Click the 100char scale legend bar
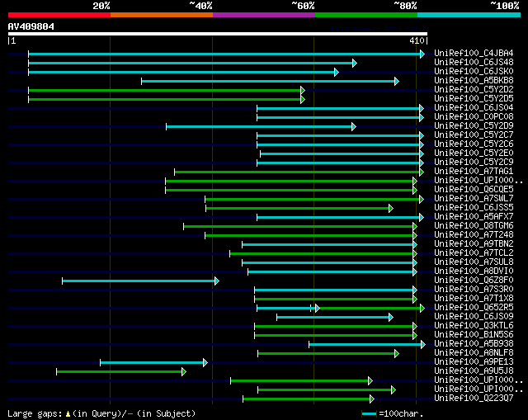The image size is (528, 420). [x=369, y=413]
